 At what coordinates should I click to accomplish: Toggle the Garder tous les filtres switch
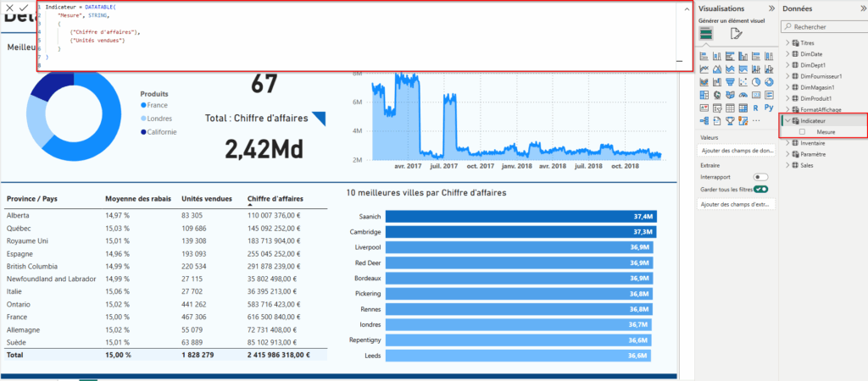(x=760, y=189)
